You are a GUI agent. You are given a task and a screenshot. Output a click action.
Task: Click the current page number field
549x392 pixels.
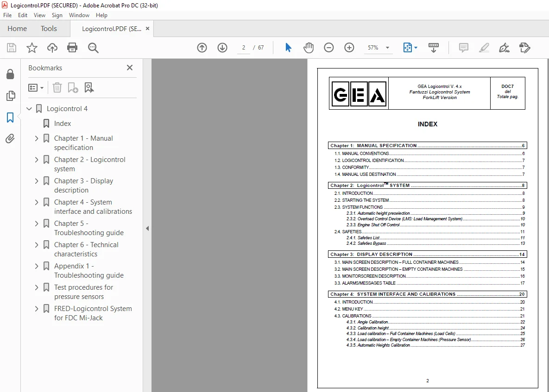pyautogui.click(x=244, y=48)
